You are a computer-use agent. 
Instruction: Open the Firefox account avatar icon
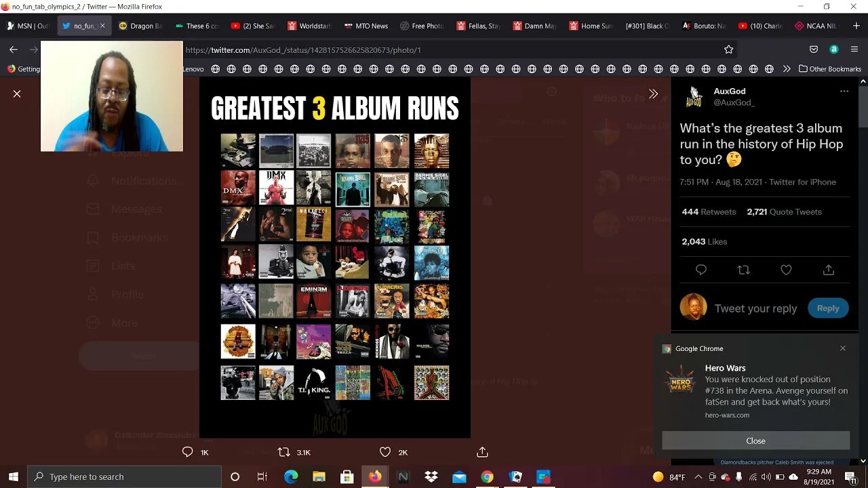834,49
